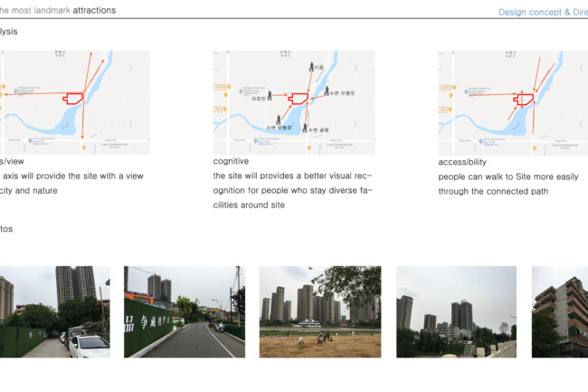Image resolution: width=588 pixels, height=392 pixels.
Task: Click the pedestrian figure left of site outline
Action: pos(270,95)
